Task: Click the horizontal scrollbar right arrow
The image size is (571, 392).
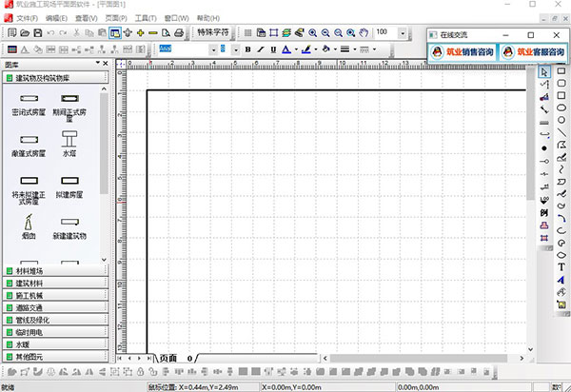Action: 522,358
